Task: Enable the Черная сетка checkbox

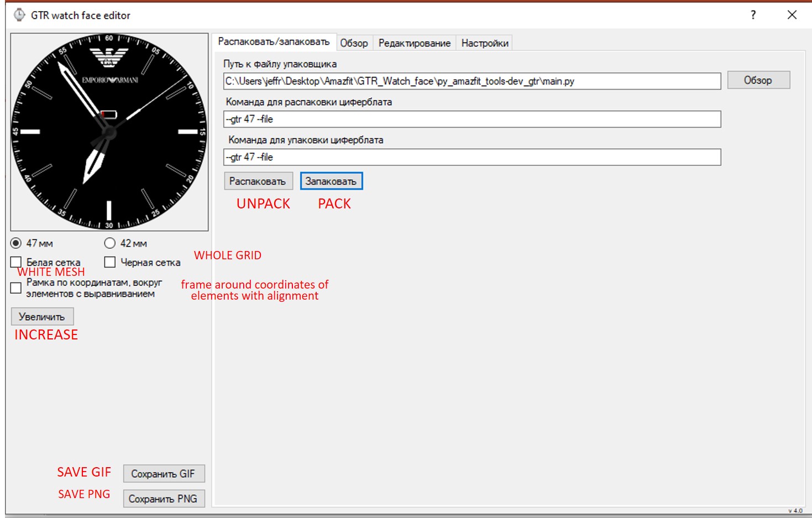Action: [110, 262]
